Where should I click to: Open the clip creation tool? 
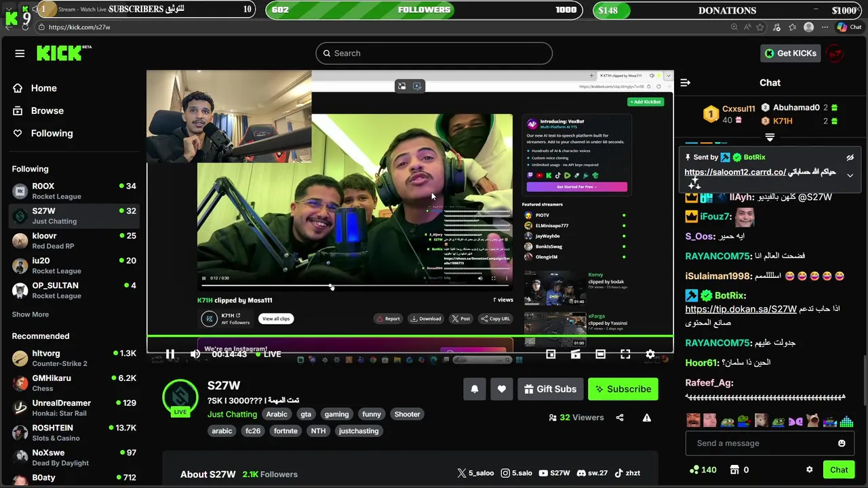[x=576, y=354]
